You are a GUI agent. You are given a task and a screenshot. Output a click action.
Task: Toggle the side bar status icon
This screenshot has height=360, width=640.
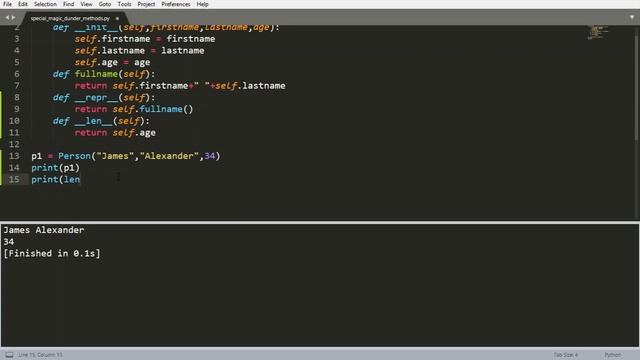tap(9, 355)
